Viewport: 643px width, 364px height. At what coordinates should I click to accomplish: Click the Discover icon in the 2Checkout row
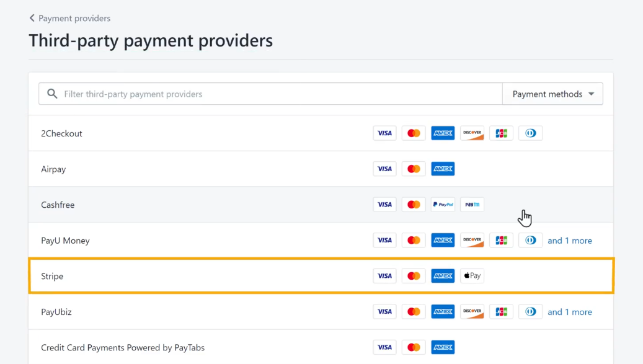(x=472, y=133)
